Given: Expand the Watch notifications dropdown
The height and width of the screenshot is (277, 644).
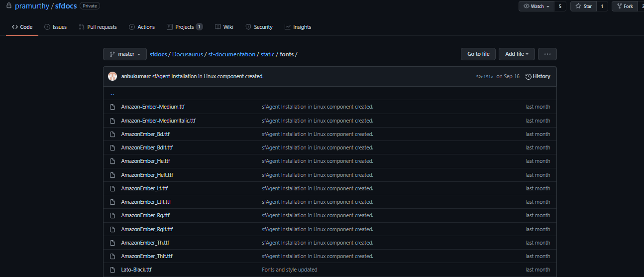Looking at the screenshot, I should coord(537,6).
